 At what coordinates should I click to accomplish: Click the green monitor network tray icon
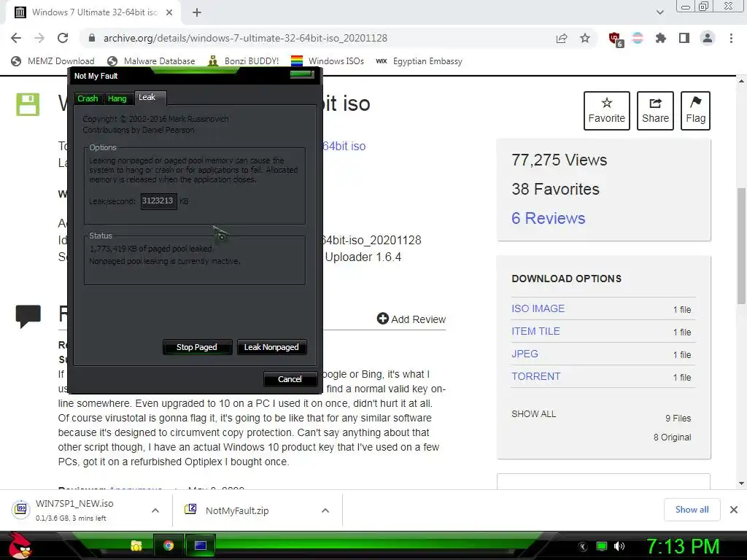pos(602,546)
